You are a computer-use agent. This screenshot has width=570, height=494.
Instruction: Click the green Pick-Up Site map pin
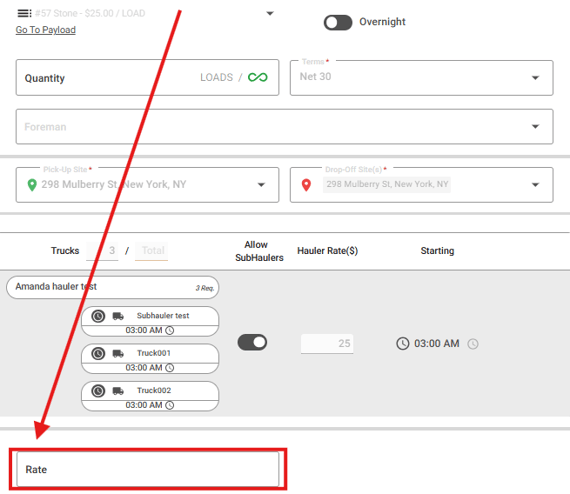click(32, 185)
